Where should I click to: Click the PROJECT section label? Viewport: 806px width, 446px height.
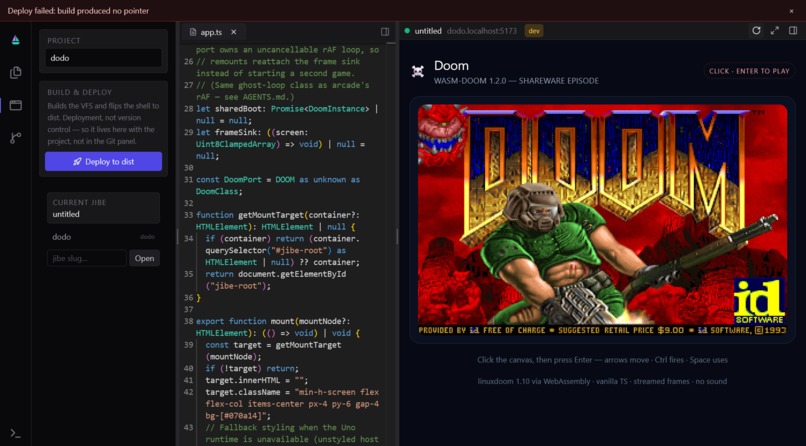pyautogui.click(x=64, y=41)
